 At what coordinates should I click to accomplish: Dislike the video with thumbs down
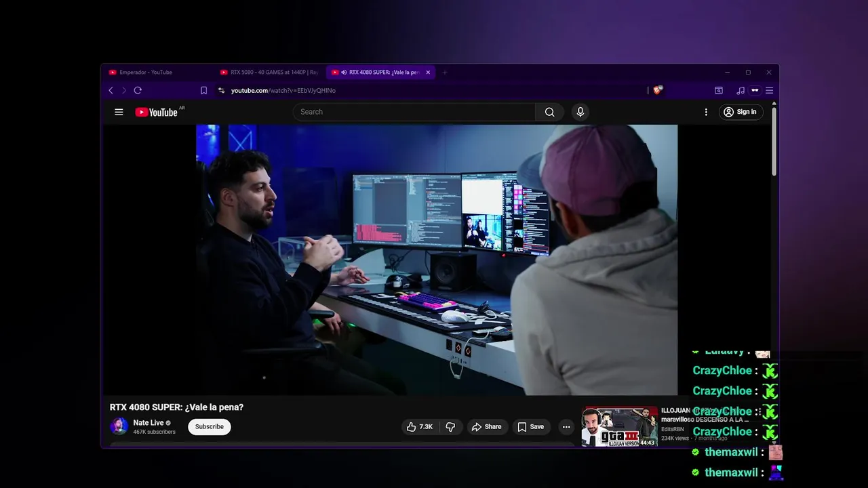click(x=450, y=427)
